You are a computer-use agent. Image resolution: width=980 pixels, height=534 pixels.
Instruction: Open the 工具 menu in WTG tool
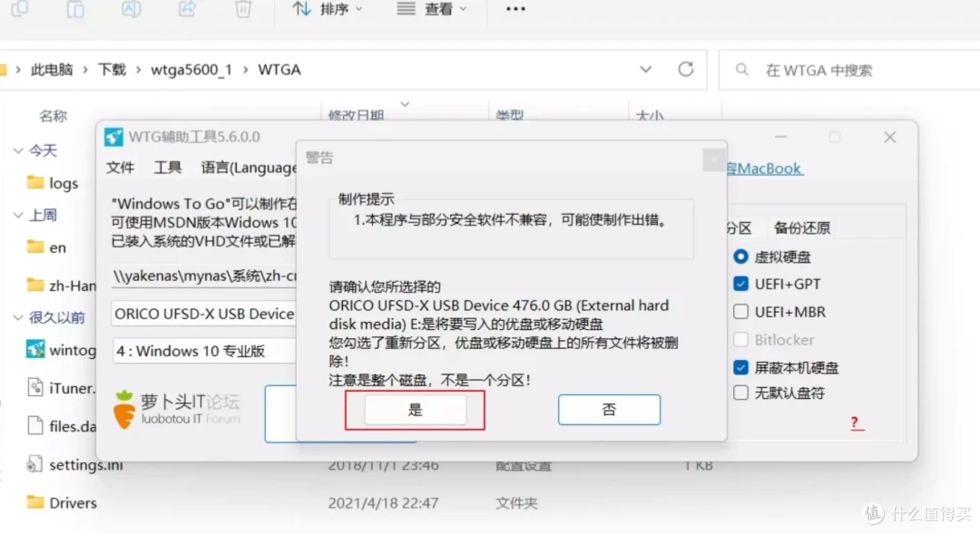click(x=168, y=168)
